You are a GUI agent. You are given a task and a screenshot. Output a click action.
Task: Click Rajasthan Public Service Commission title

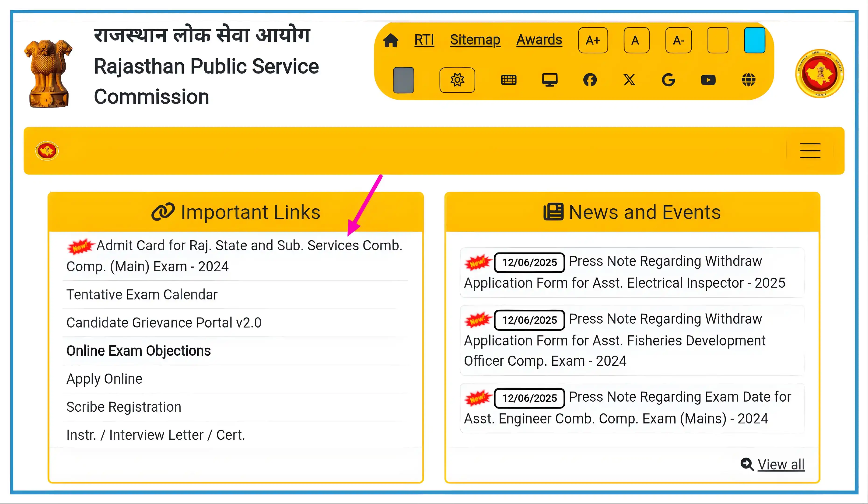point(206,82)
